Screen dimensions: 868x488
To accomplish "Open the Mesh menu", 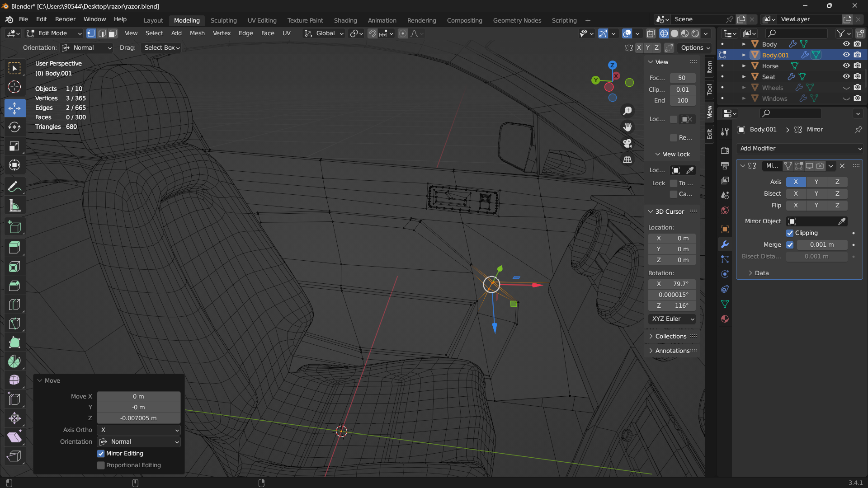I will click(197, 33).
